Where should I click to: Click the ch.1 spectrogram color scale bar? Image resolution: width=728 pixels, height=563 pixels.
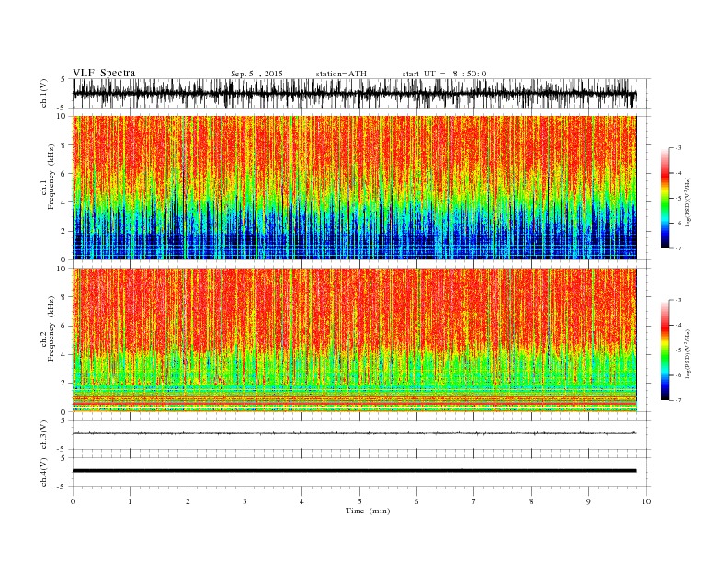[x=665, y=198]
